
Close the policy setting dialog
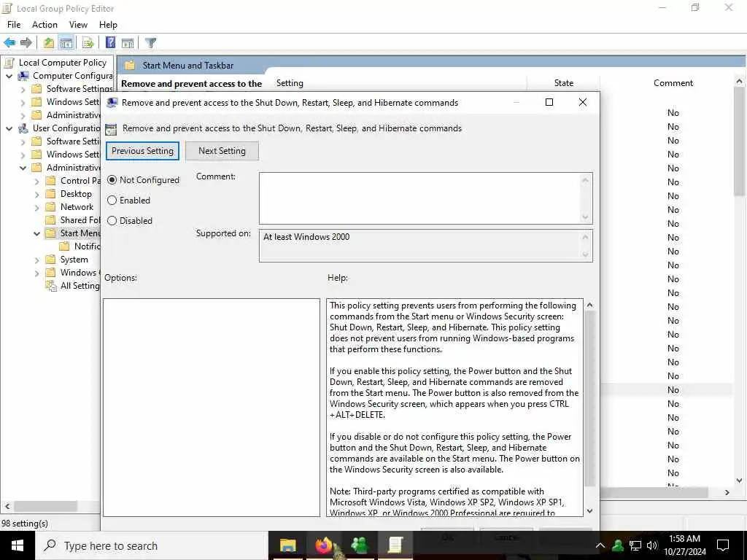tap(583, 102)
